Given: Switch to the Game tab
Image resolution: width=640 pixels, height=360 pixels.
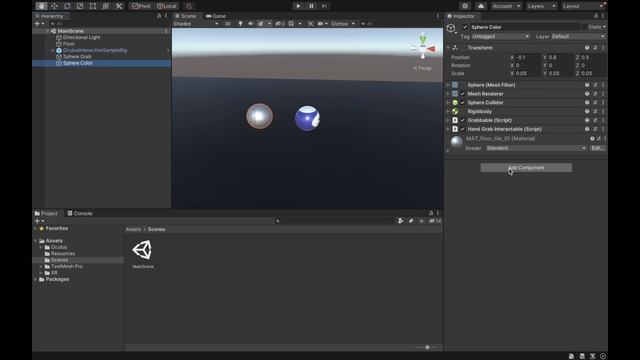Looking at the screenshot, I should [216, 16].
